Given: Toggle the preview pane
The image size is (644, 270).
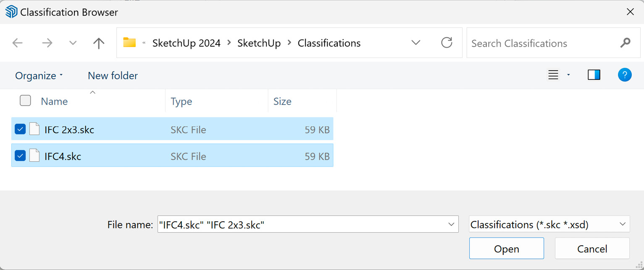Looking at the screenshot, I should (594, 75).
